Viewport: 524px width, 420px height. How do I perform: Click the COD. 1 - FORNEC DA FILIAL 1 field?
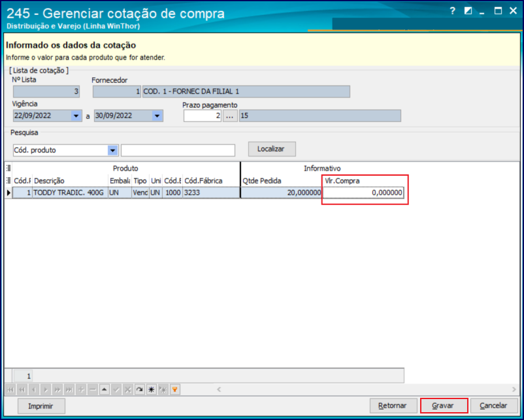(246, 91)
